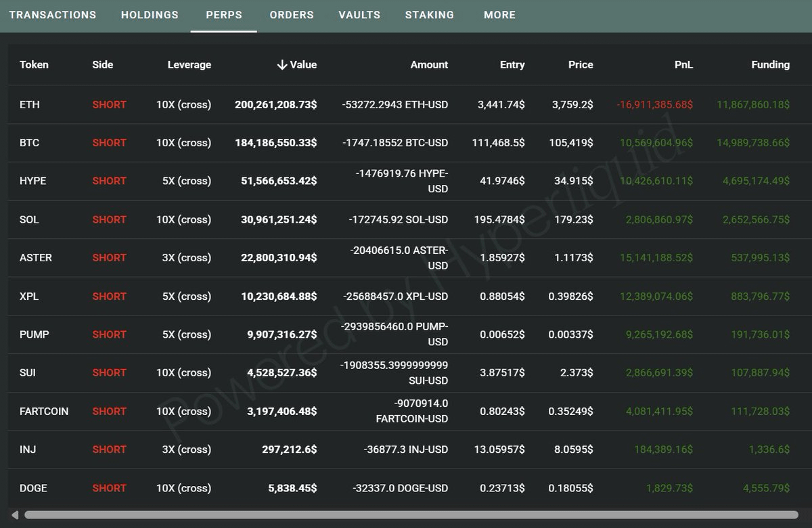Sort table by Entry column header
The image size is (812, 528).
point(512,65)
